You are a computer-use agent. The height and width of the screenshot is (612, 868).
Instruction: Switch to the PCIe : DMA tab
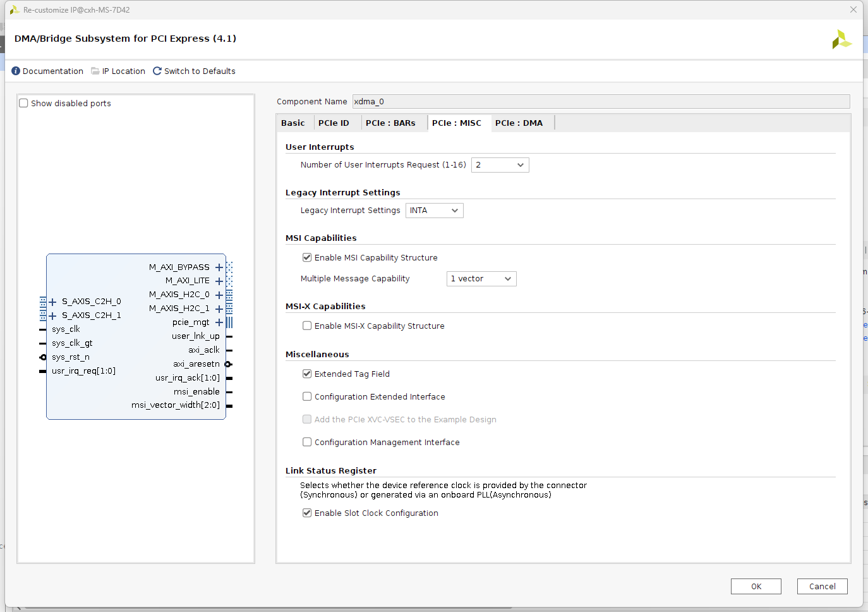[x=519, y=123]
